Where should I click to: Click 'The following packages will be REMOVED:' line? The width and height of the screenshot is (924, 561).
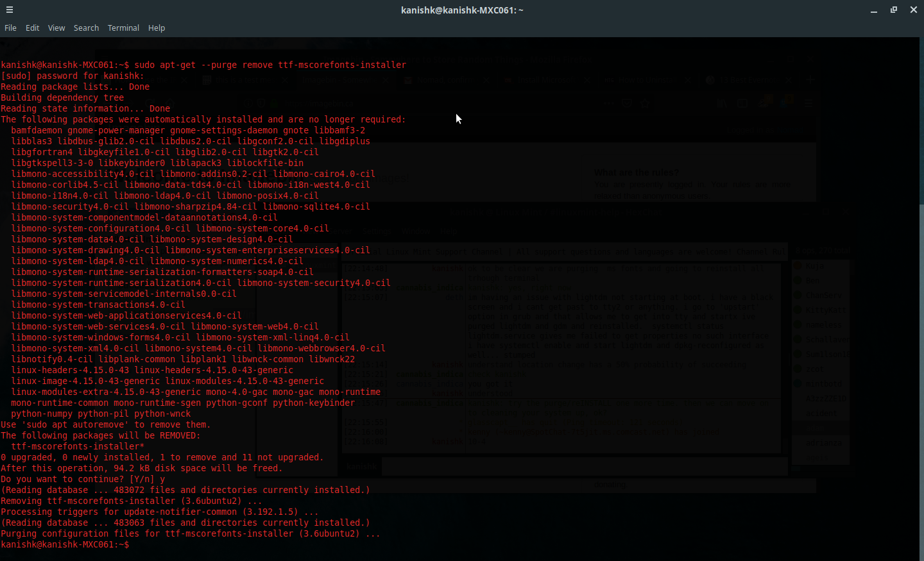(101, 435)
